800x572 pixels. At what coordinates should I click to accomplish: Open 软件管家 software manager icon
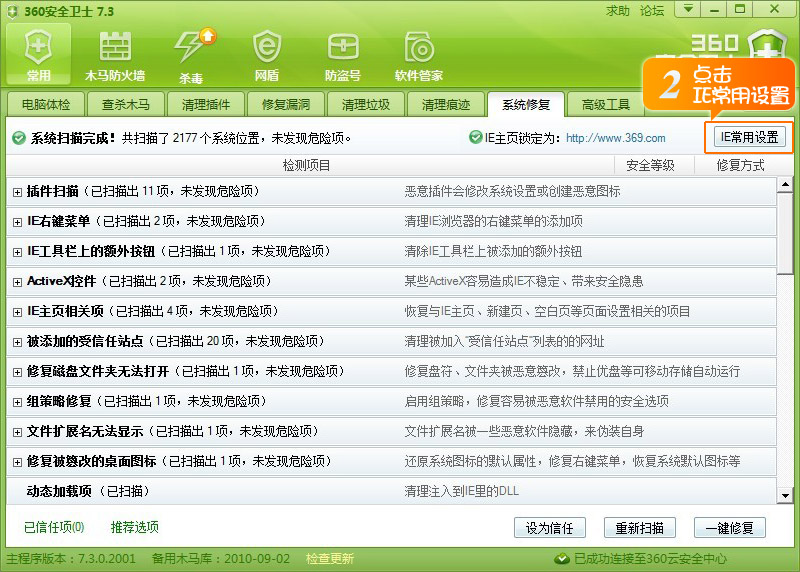[418, 54]
